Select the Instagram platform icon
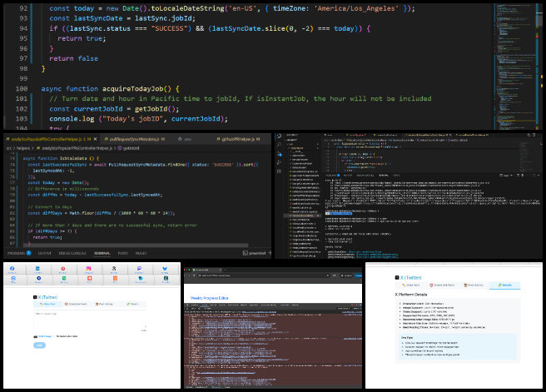 (88, 269)
